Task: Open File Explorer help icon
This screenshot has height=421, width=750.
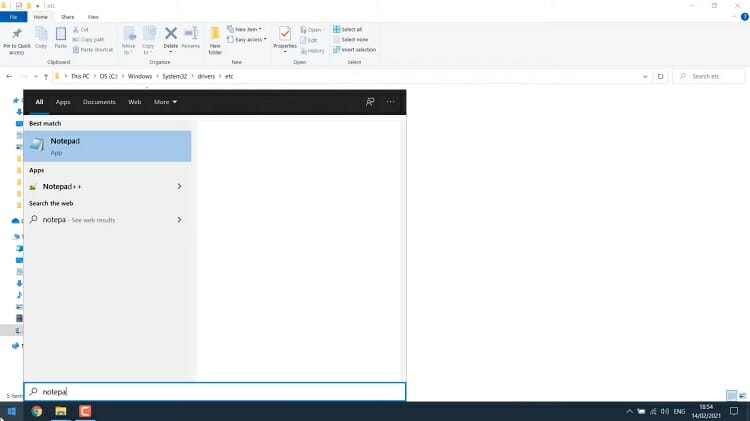Action: pyautogui.click(x=745, y=17)
